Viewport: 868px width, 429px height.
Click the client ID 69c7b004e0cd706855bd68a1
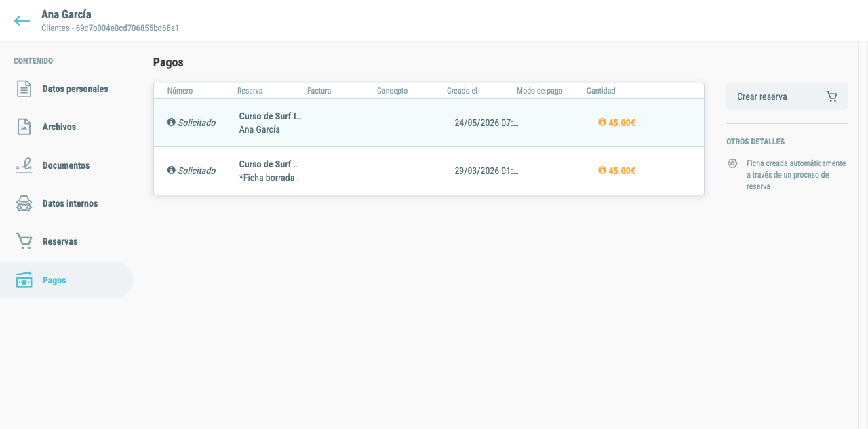tap(127, 28)
